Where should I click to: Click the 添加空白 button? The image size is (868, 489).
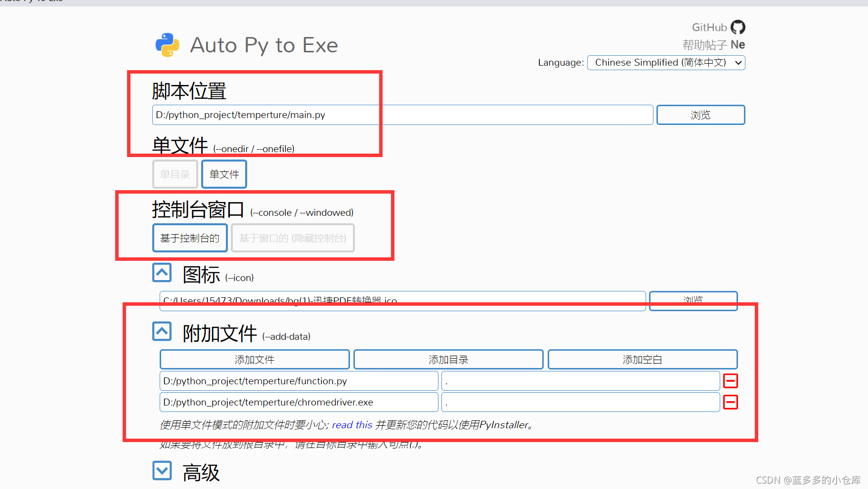[x=643, y=360]
